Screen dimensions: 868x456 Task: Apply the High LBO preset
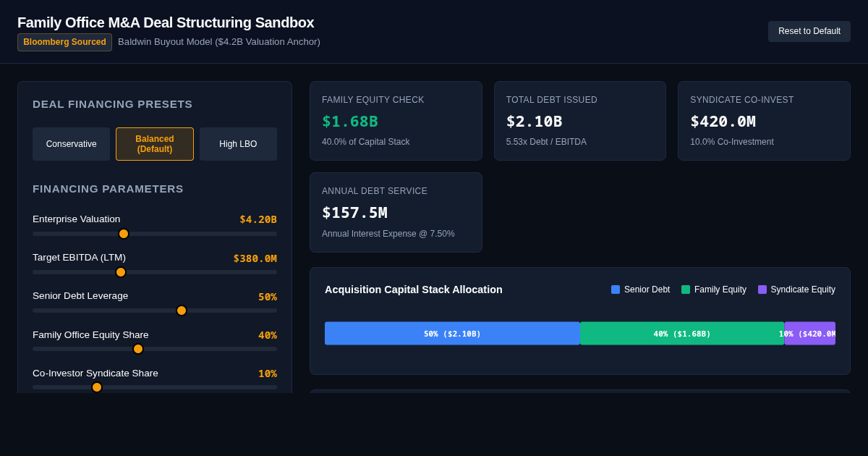(x=238, y=144)
